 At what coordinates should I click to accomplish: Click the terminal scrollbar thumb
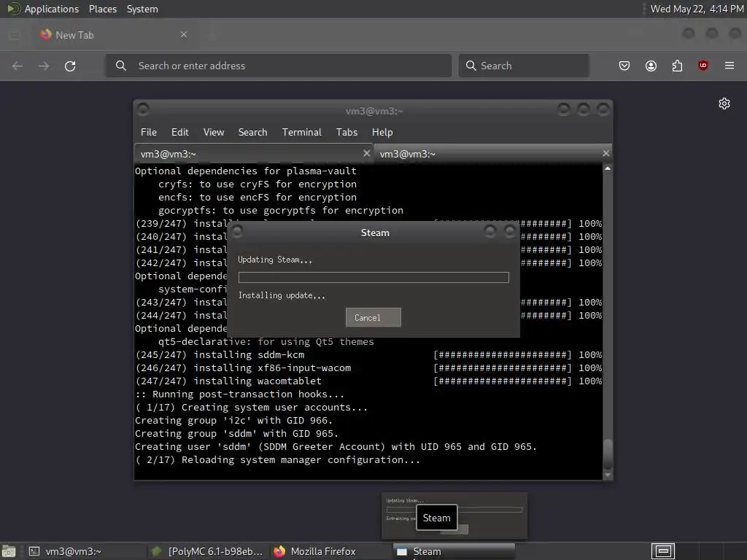click(x=608, y=454)
